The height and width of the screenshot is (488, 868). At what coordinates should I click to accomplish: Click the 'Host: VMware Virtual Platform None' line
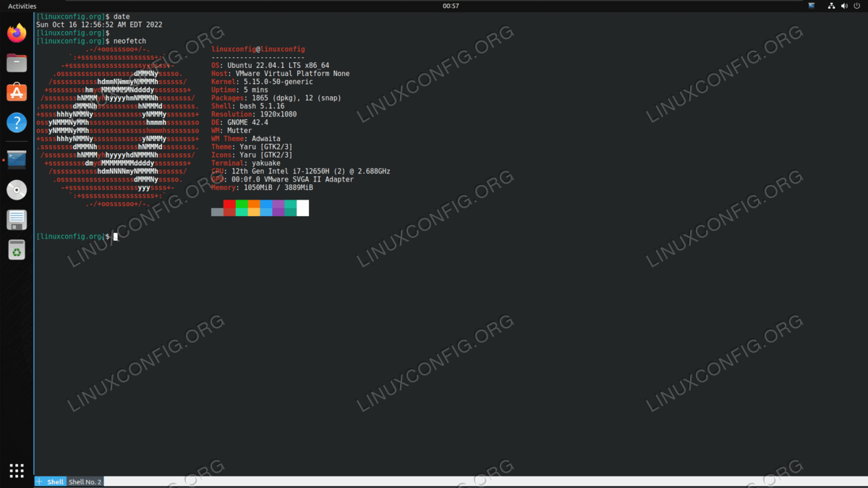point(281,74)
